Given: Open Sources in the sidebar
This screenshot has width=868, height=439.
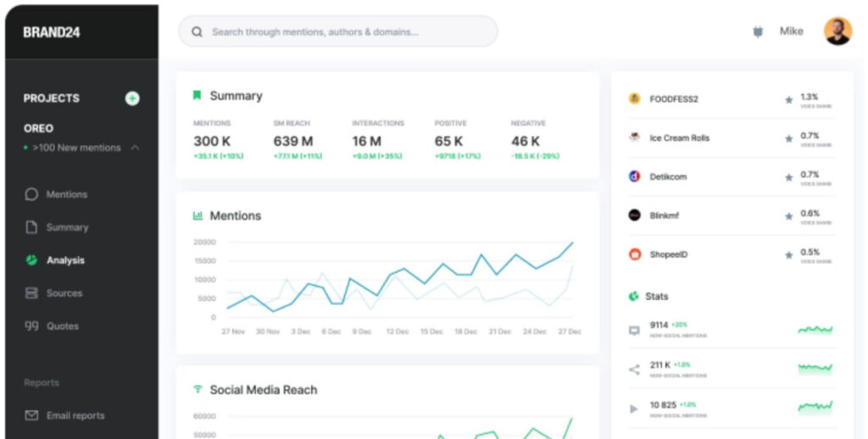Looking at the screenshot, I should tap(64, 293).
